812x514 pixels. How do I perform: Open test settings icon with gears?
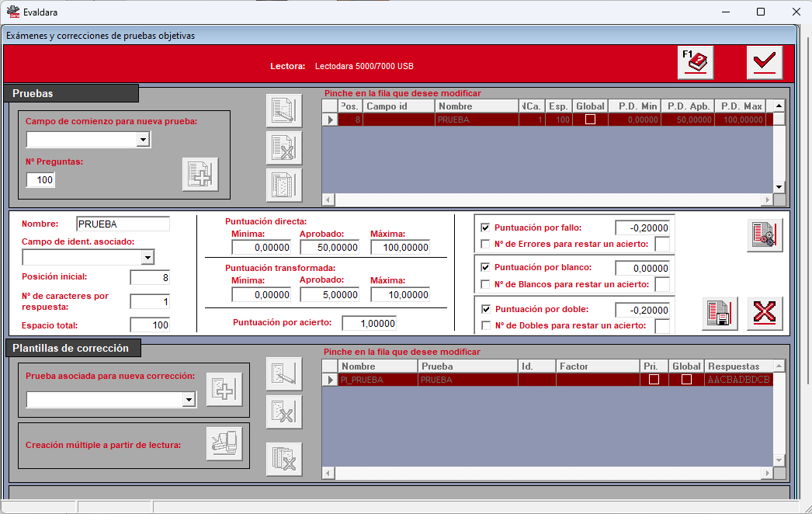point(765,235)
